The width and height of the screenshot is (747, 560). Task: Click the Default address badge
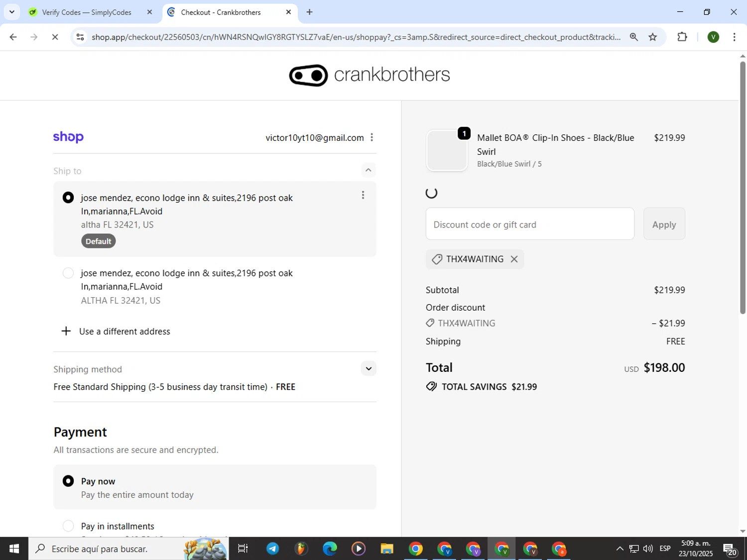(98, 241)
